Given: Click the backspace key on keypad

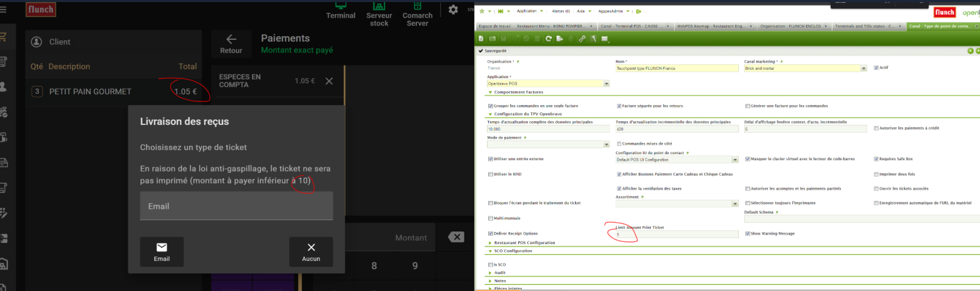Looking at the screenshot, I should pos(456,237).
